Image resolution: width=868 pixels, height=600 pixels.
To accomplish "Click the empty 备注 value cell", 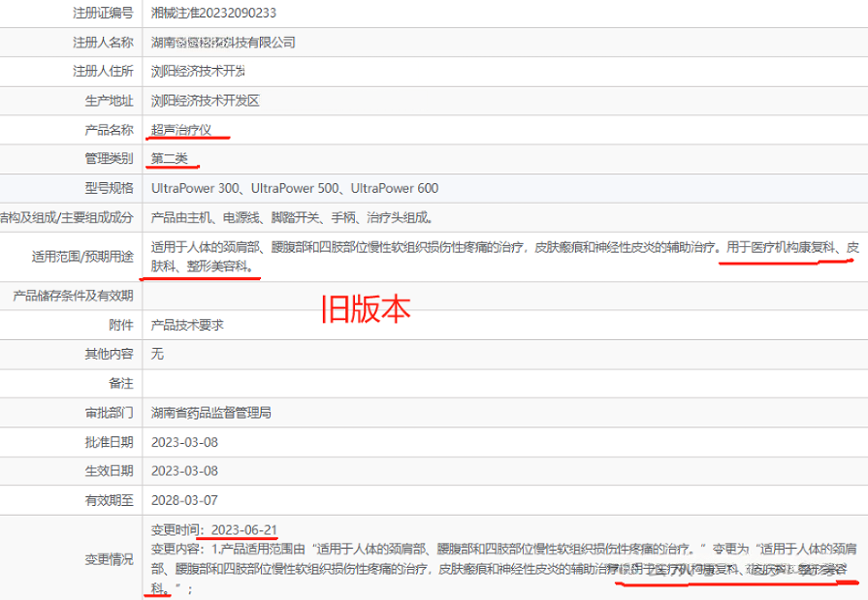I will click(485, 383).
